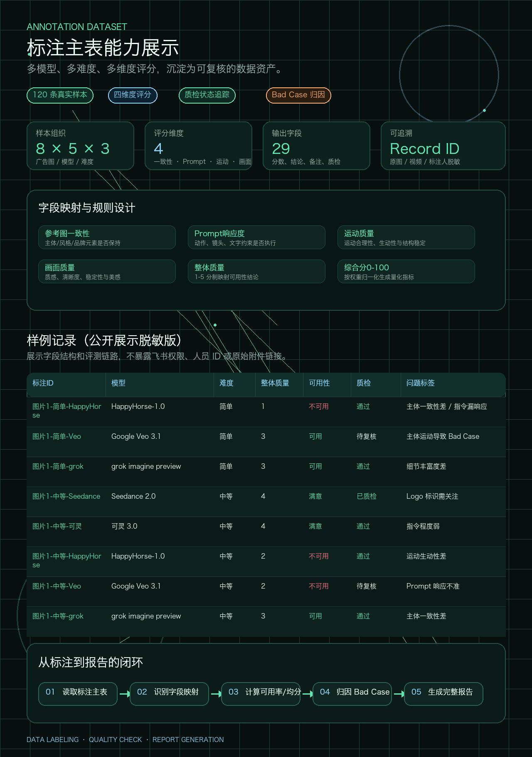Open the Bad Case 归因 tag
The height and width of the screenshot is (757, 532).
pos(298,95)
